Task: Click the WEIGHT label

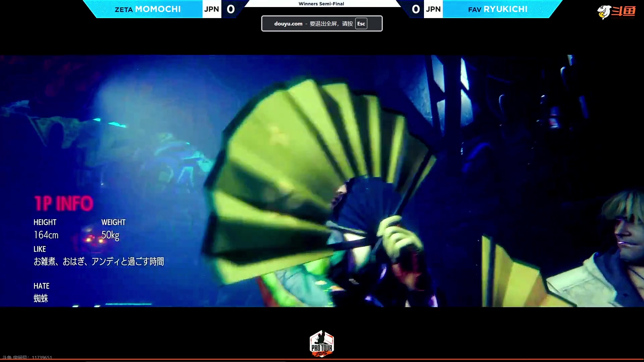Action: (113, 222)
